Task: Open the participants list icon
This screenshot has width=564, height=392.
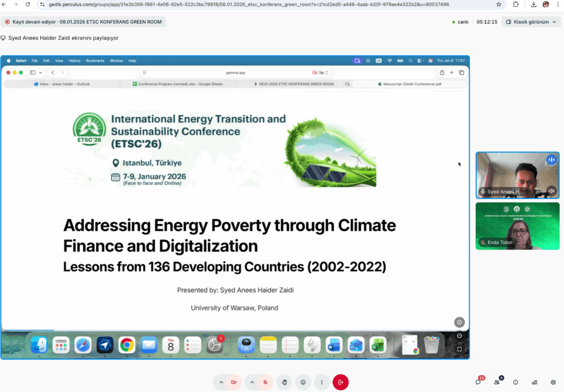Action: tap(497, 382)
